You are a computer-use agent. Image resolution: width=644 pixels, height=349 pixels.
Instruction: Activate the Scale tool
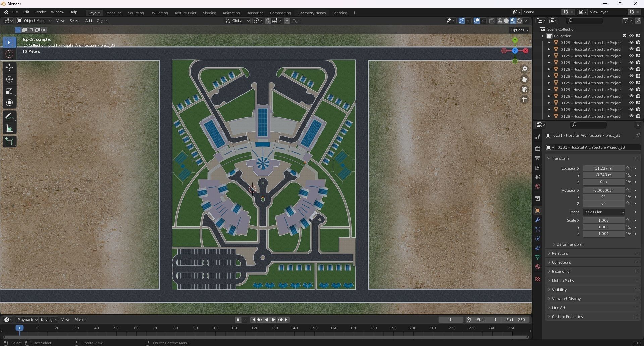point(9,91)
